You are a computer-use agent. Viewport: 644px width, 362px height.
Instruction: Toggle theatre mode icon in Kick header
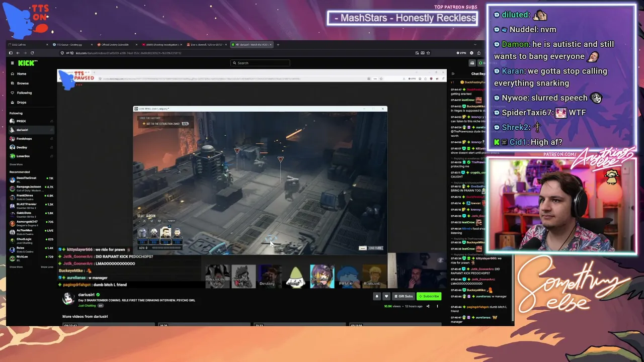point(472,63)
